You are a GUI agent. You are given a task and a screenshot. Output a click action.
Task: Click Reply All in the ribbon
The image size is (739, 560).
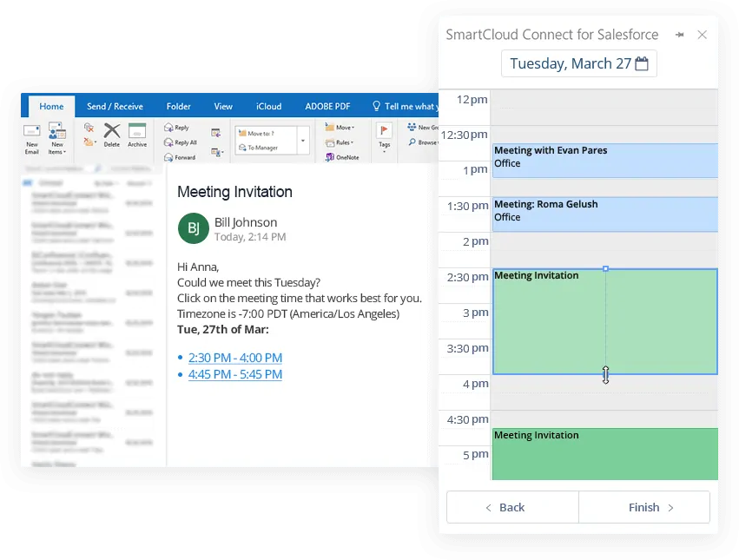point(180,142)
